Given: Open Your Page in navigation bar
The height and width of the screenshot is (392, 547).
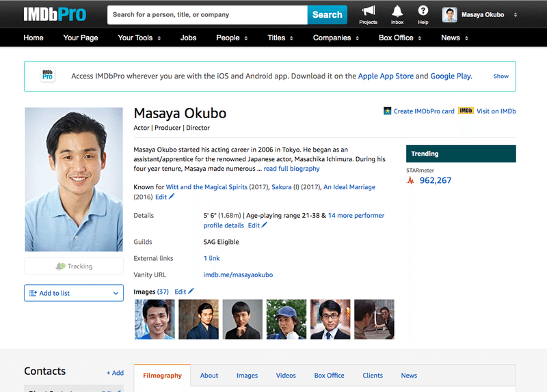Looking at the screenshot, I should point(81,38).
